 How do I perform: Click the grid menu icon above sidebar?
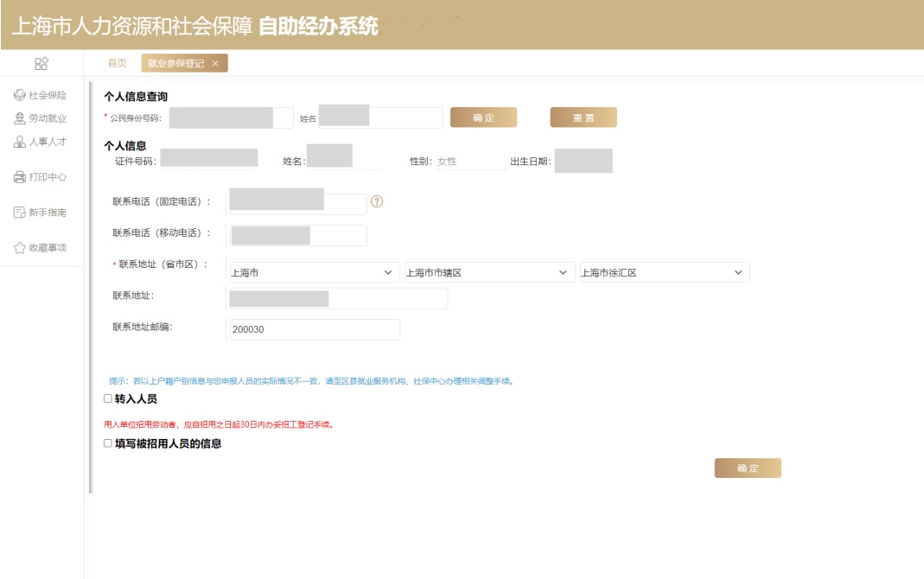pos(41,63)
